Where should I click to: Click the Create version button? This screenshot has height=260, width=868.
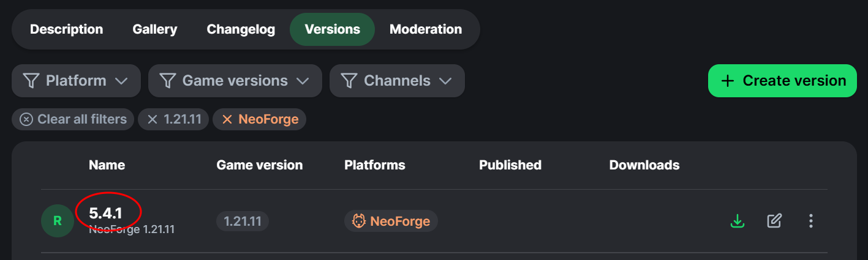[x=782, y=81]
